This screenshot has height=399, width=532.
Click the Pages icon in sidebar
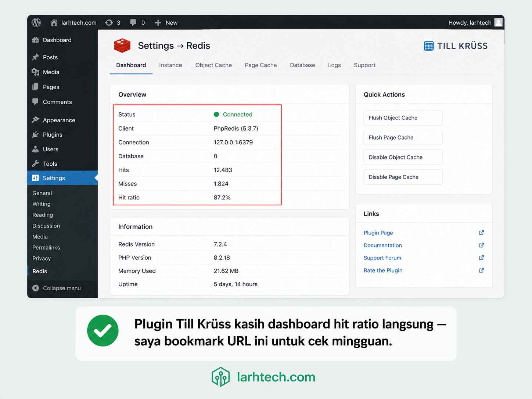[36, 87]
